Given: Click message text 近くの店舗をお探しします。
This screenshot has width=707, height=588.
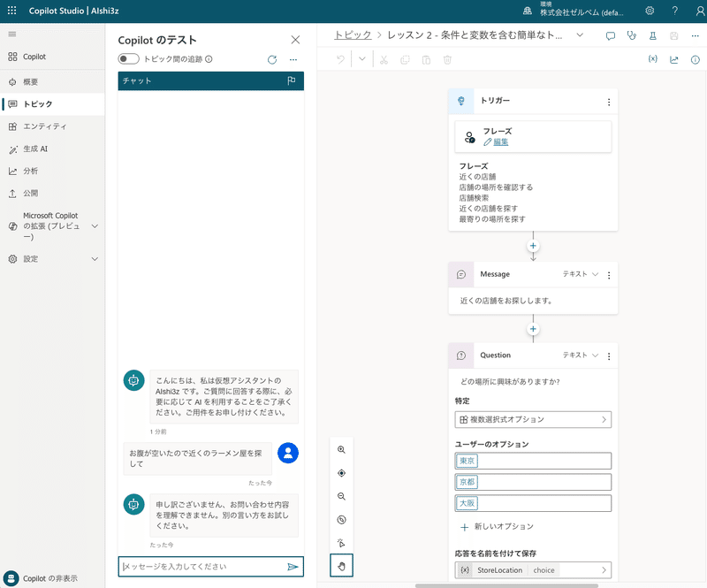Looking at the screenshot, I should pyautogui.click(x=506, y=301).
